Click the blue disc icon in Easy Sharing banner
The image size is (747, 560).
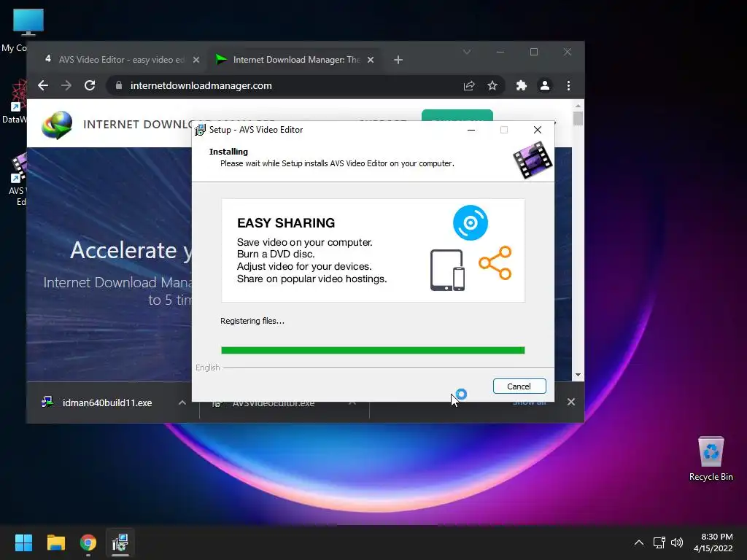point(471,222)
